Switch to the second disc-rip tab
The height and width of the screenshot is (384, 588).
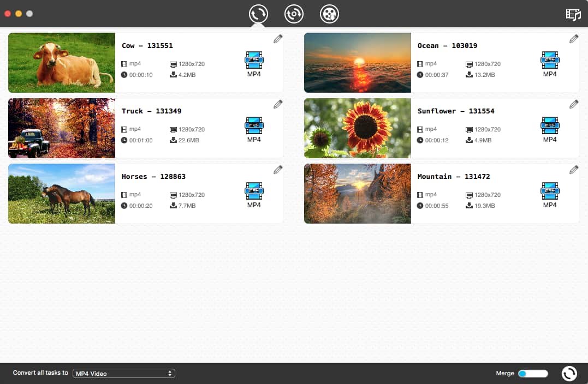tap(294, 14)
